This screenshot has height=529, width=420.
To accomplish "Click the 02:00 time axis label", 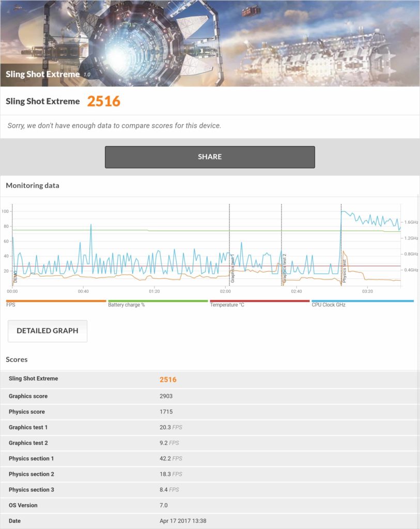I will pos(225,291).
